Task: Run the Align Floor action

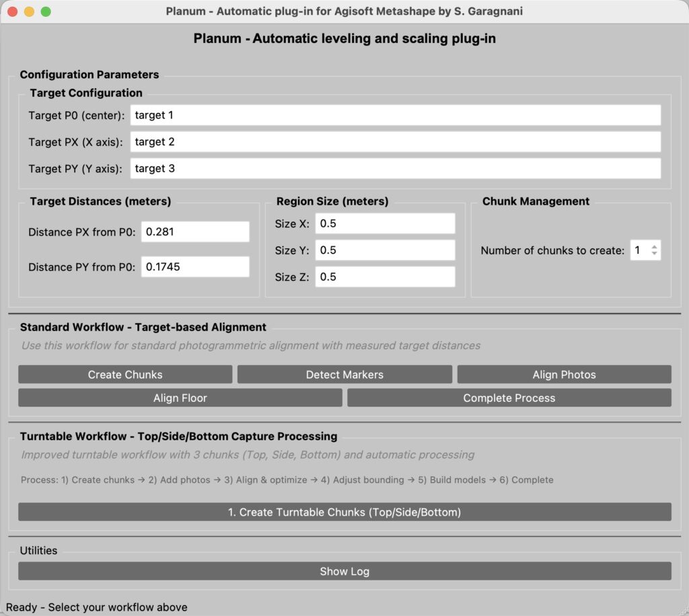Action: (x=180, y=398)
